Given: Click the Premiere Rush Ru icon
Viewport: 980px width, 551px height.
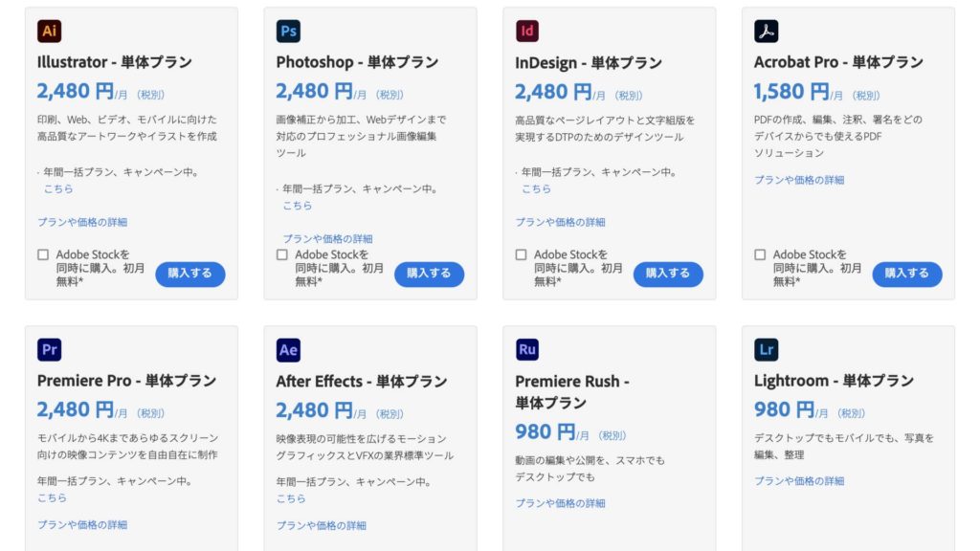Looking at the screenshot, I should 527,349.
